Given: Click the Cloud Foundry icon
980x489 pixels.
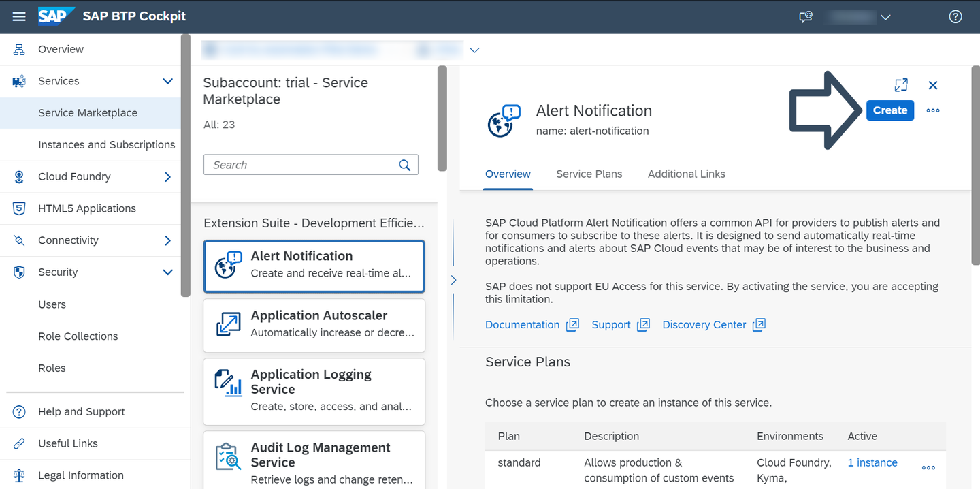Looking at the screenshot, I should (x=19, y=176).
